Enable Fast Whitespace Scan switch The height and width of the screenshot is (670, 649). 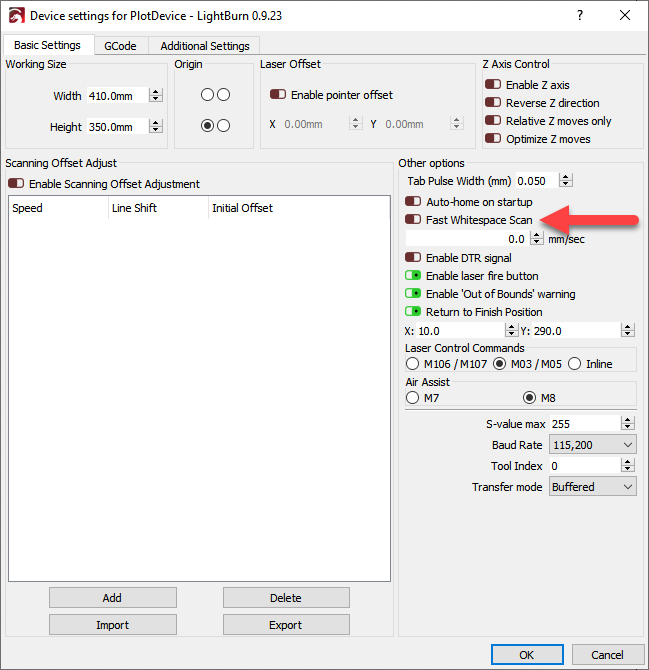click(x=413, y=219)
